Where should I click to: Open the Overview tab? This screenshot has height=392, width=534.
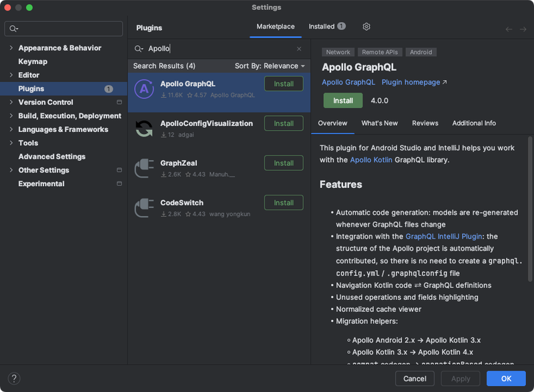click(332, 123)
